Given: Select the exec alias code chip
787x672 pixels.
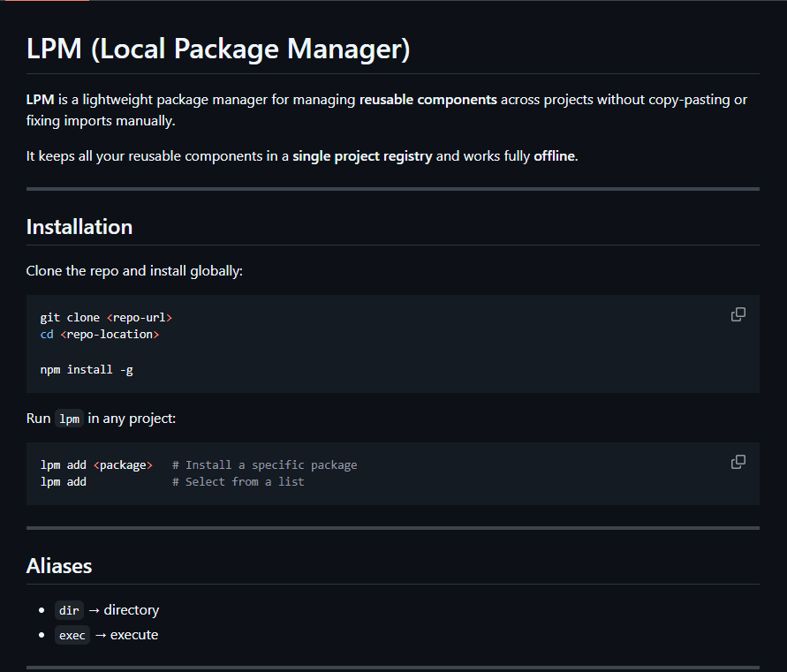Looking at the screenshot, I should point(72,634).
